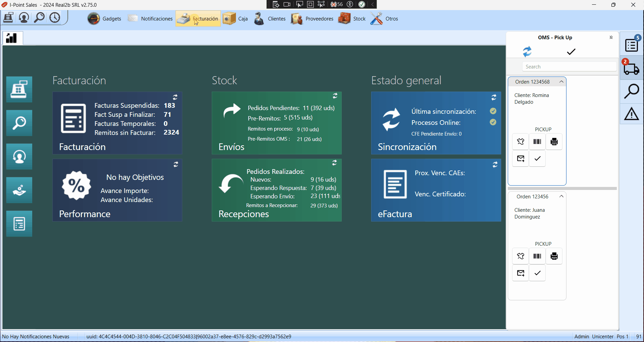Refresh the Facturación card
The width and height of the screenshot is (644, 342).
[175, 97]
